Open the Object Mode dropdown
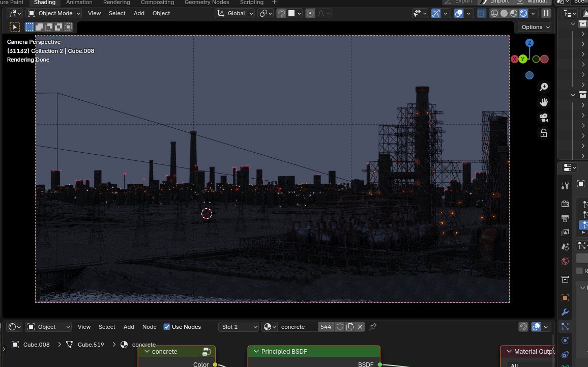The image size is (588, 367). pyautogui.click(x=54, y=14)
